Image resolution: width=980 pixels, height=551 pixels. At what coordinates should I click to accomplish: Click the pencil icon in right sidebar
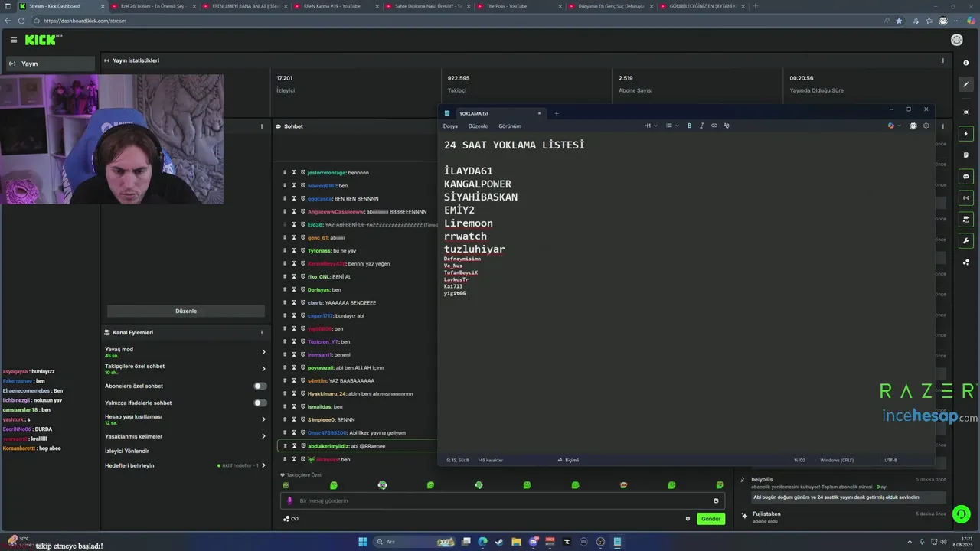click(x=966, y=84)
